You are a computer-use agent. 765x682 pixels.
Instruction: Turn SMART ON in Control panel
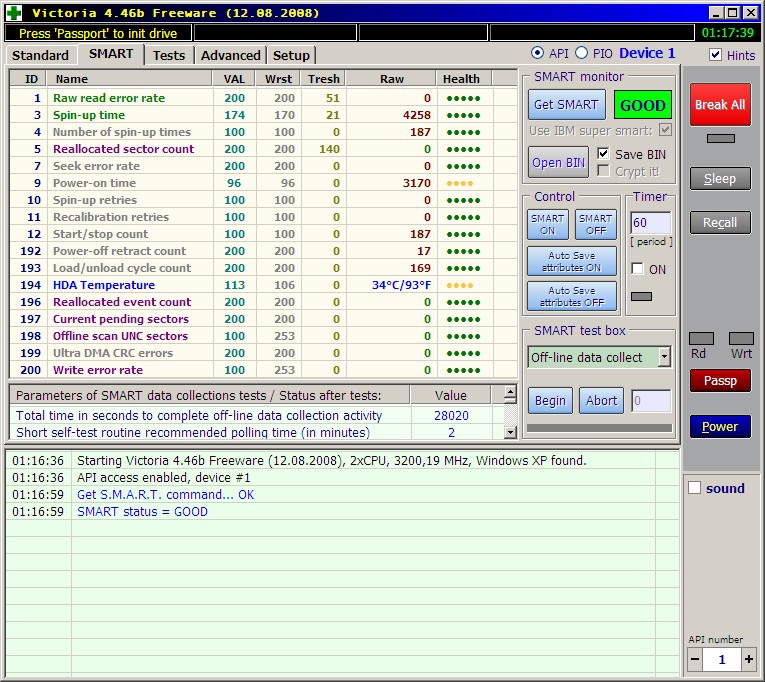pos(547,224)
